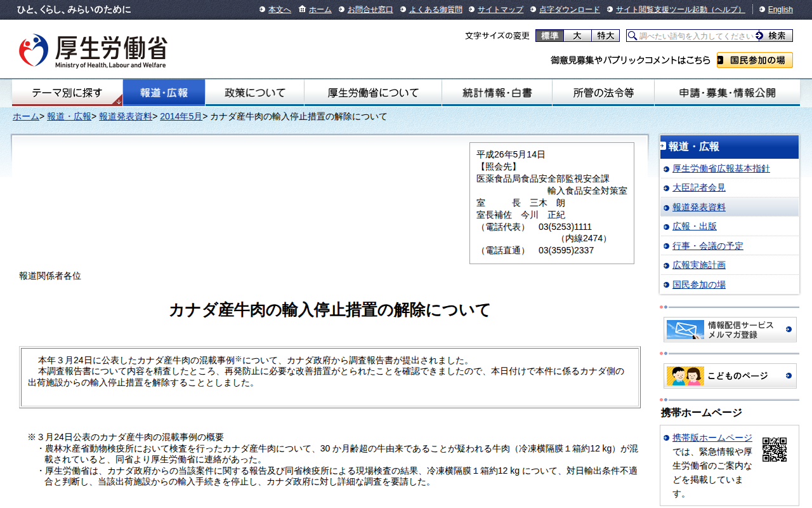Screen dimensions: 812x508
Task: Switch to English version
Action: (x=780, y=10)
